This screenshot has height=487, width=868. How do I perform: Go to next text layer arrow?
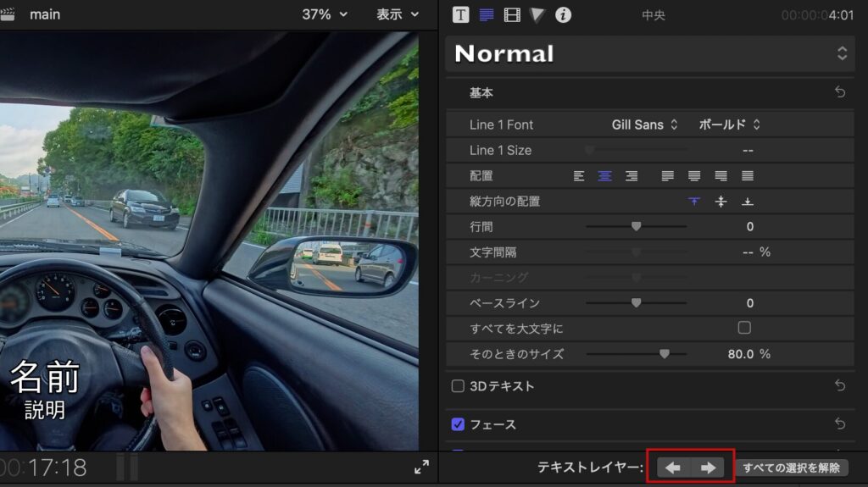click(x=709, y=468)
